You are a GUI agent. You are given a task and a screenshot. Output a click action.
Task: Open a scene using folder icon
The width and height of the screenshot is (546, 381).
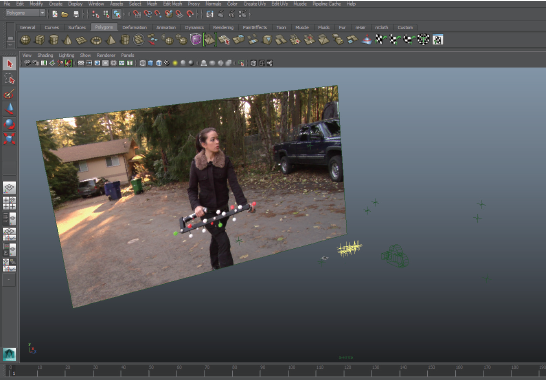click(65, 14)
